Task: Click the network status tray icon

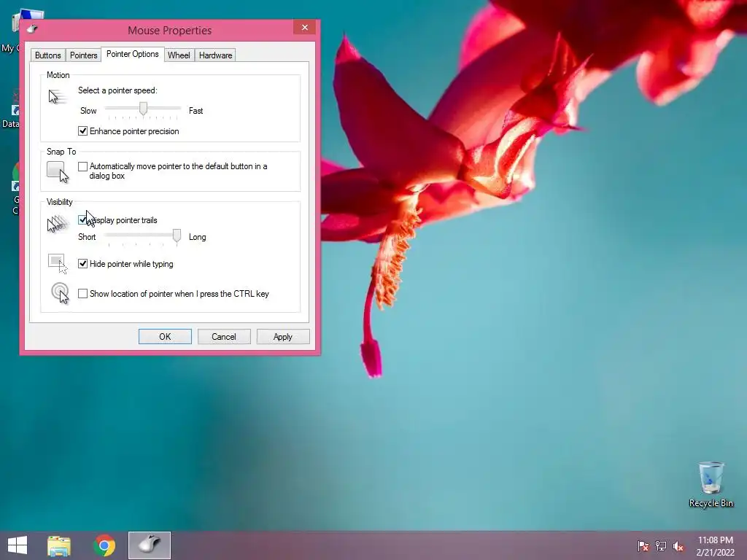Action: point(661,545)
